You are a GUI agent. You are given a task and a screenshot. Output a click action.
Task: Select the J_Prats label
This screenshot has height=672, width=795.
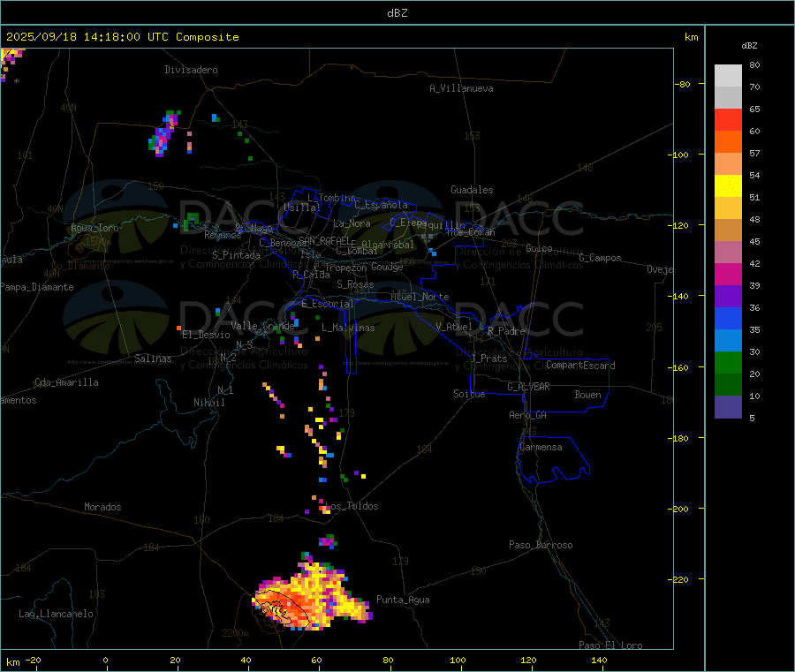(489, 358)
